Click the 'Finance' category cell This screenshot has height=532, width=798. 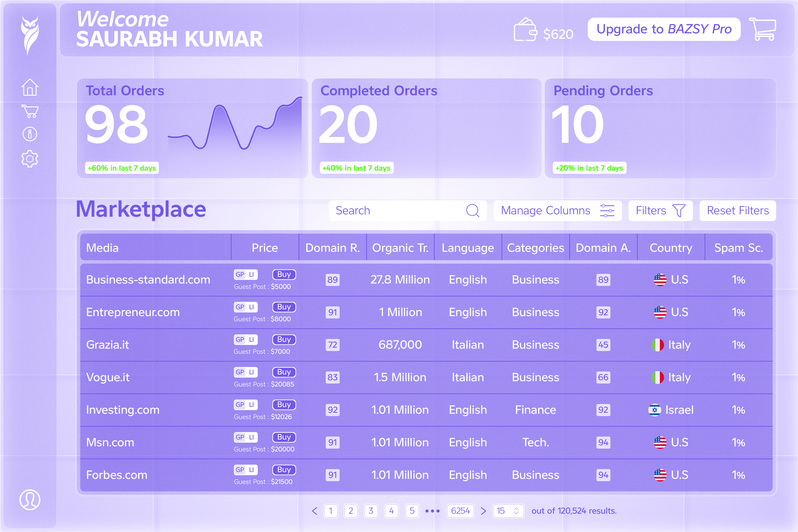tap(536, 410)
